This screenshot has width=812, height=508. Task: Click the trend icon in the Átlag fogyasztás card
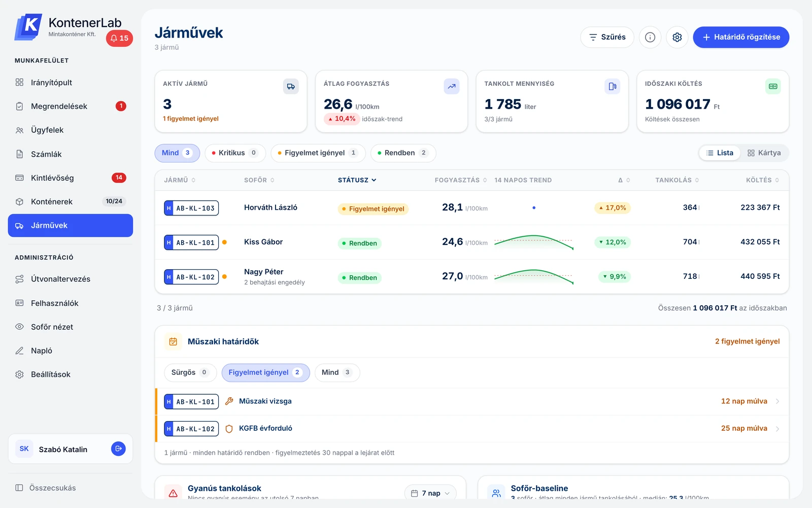coord(452,86)
